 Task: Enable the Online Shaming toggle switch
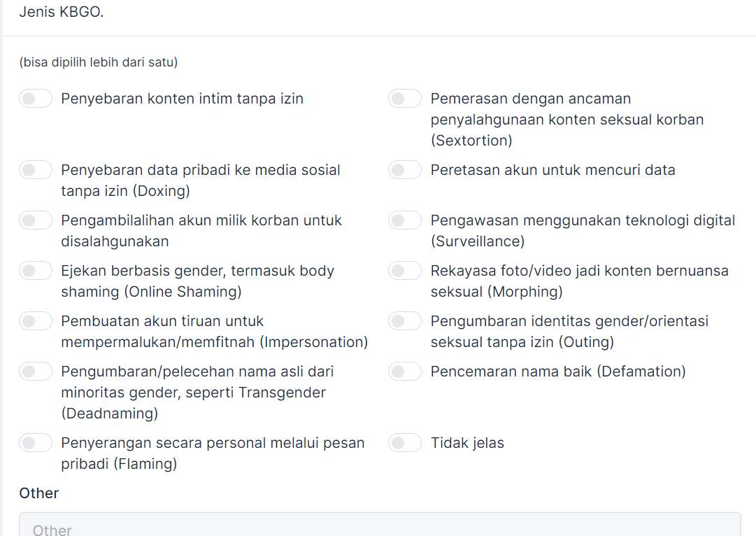36,271
